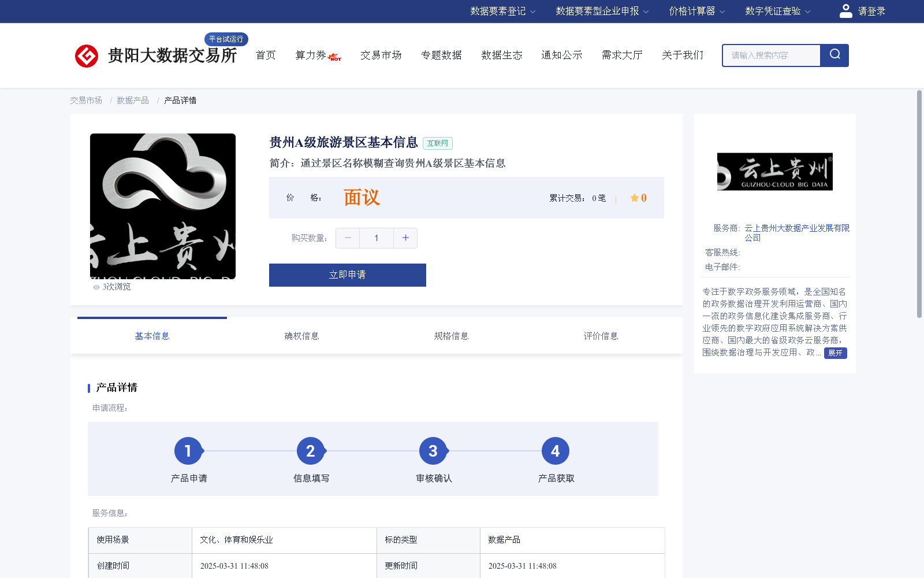Viewport: 924px width, 578px height.
Task: Click the 面议 price text
Action: [x=362, y=198]
